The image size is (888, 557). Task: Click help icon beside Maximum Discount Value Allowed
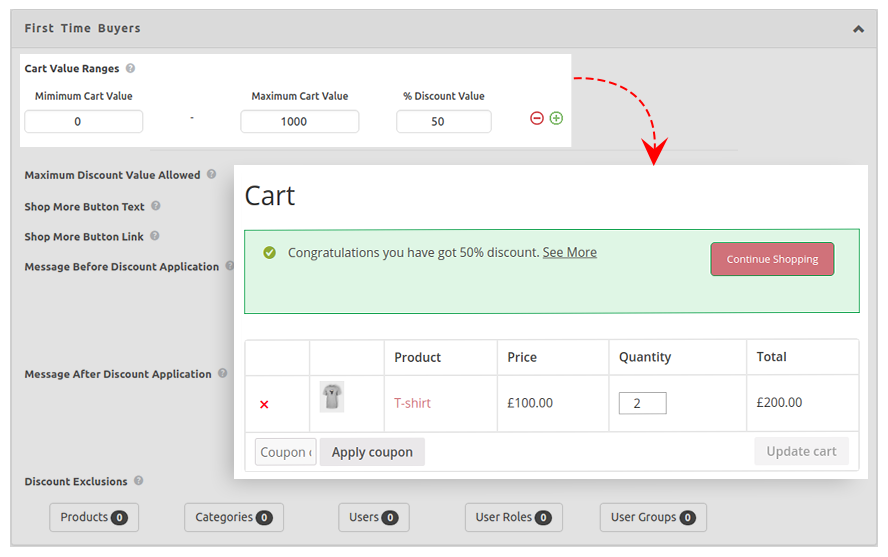click(211, 174)
